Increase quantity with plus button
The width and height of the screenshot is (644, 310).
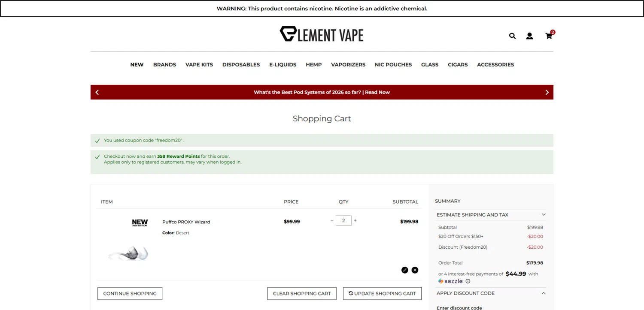tap(355, 220)
